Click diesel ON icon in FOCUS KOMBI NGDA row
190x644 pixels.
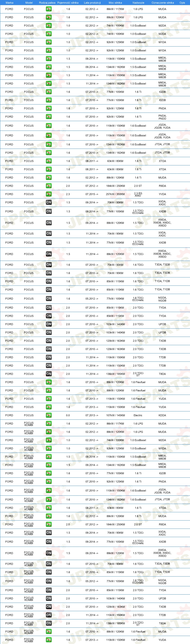pyautogui.click(x=49, y=581)
